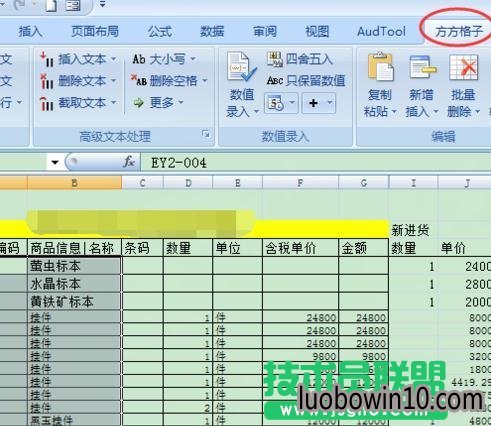Click the currency format icon button
491x426 pixels.
[x=276, y=103]
